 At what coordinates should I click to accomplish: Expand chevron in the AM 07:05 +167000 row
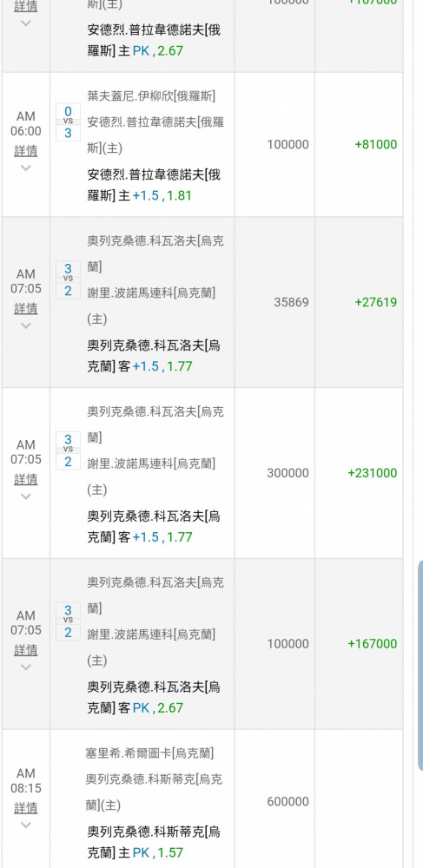click(x=25, y=667)
